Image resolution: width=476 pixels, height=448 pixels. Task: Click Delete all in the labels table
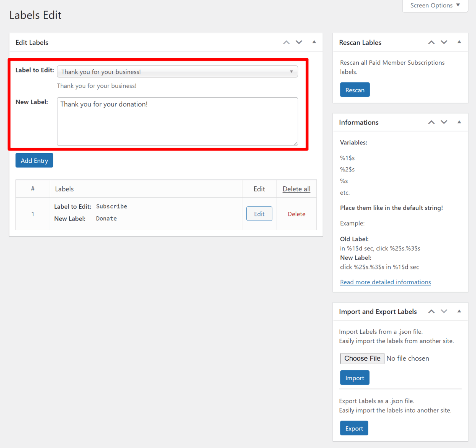click(x=296, y=189)
